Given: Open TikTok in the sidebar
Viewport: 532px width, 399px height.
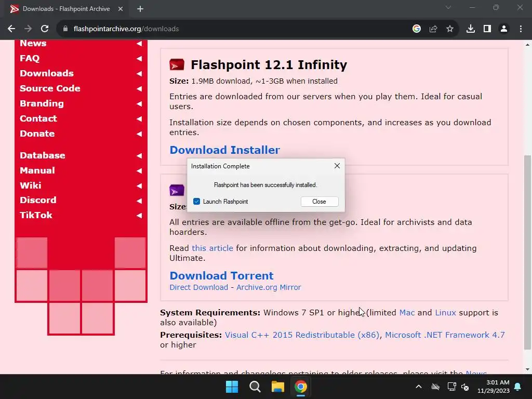Looking at the screenshot, I should (36, 215).
